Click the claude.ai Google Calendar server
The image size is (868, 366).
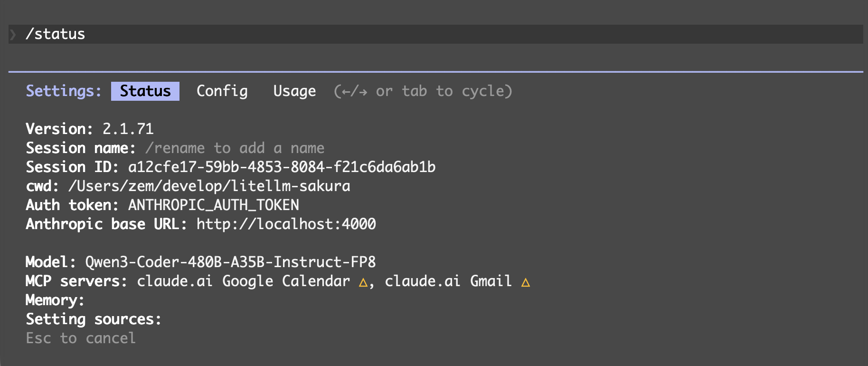point(243,281)
